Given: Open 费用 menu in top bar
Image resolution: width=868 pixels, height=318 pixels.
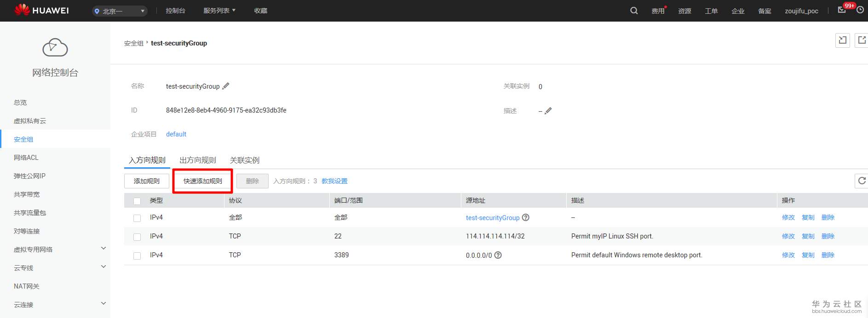Looking at the screenshot, I should (x=658, y=11).
